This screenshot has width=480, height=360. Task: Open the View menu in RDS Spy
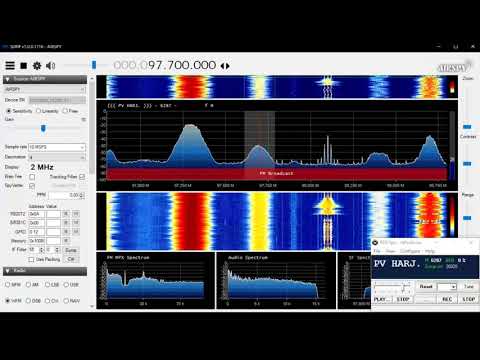(x=391, y=251)
